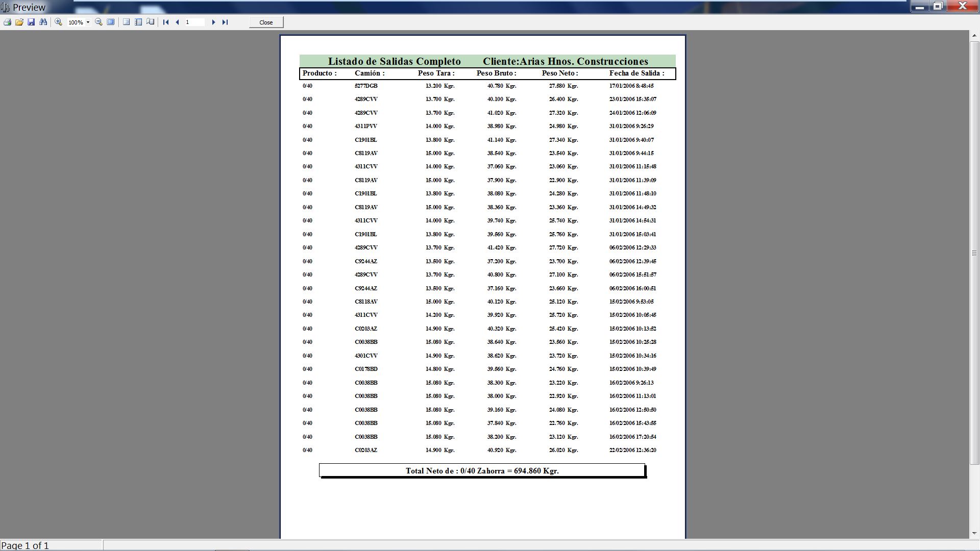Click the page settings book icon

click(x=151, y=22)
